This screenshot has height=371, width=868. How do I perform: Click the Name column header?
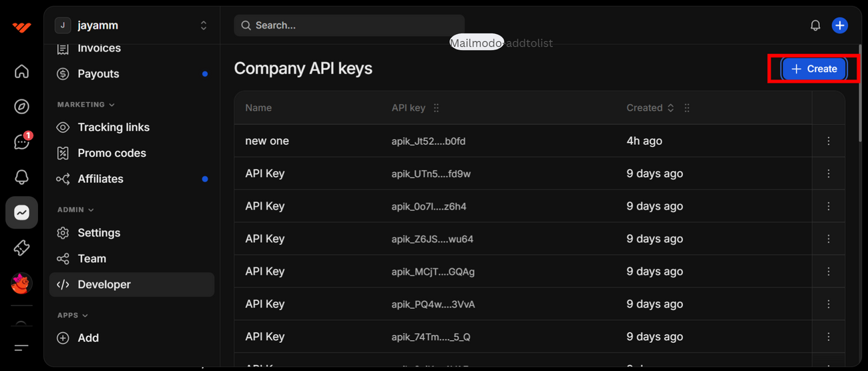pos(258,107)
